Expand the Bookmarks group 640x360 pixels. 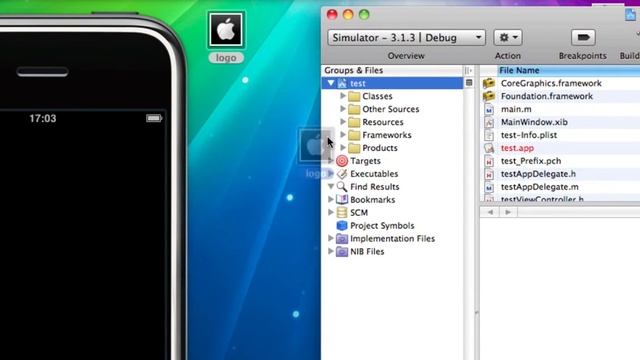[331, 199]
